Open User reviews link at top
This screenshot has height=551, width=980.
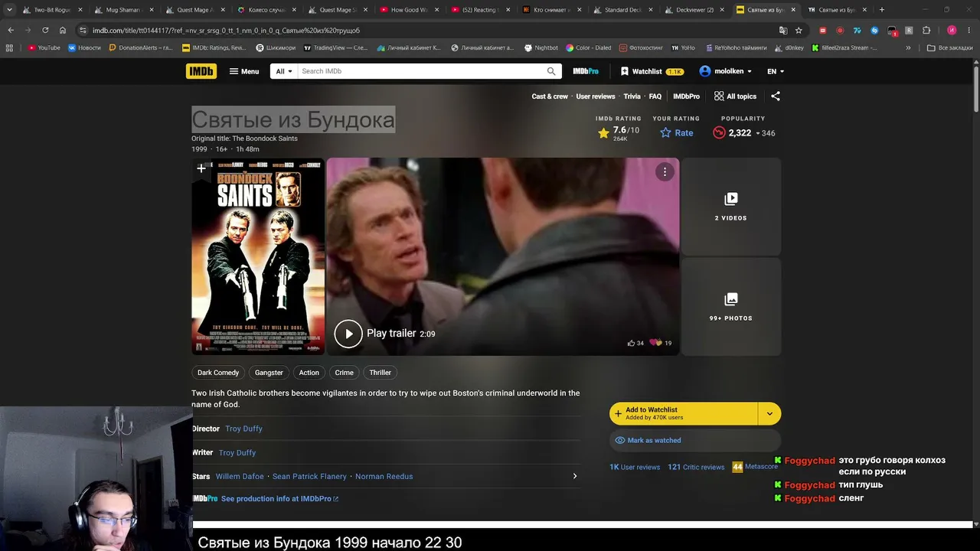(596, 96)
